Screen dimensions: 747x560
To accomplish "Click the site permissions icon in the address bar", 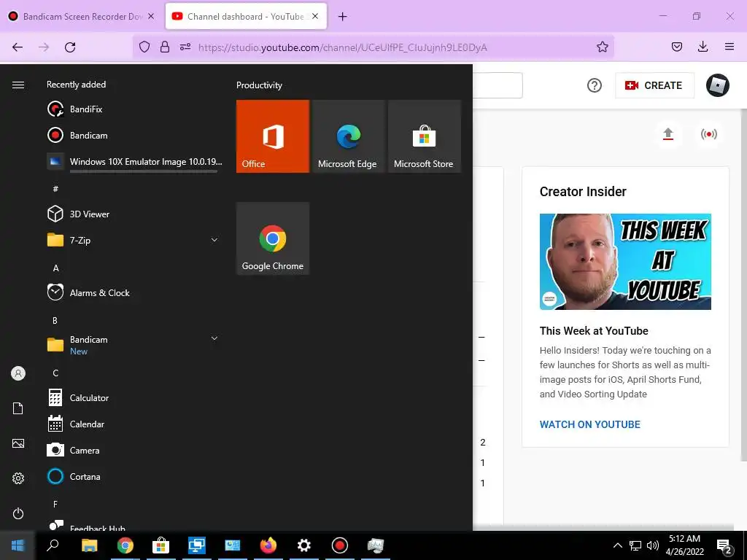I will 185,47.
